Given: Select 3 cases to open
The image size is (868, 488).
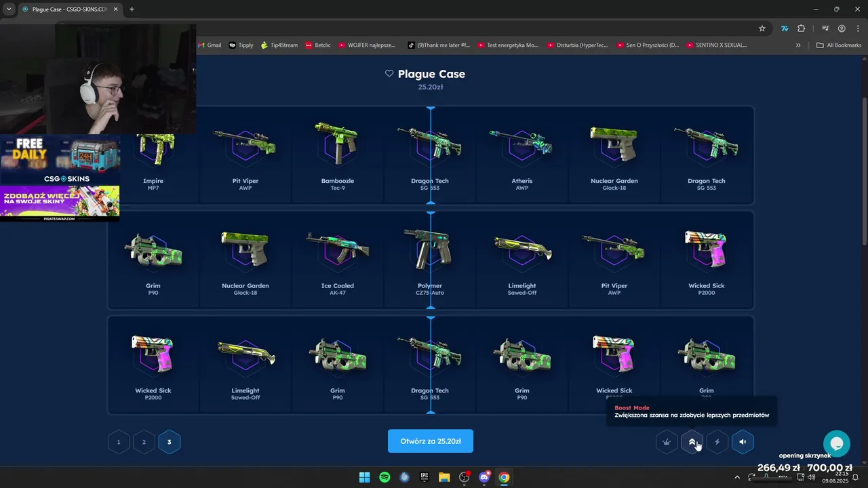Looking at the screenshot, I should 170,442.
